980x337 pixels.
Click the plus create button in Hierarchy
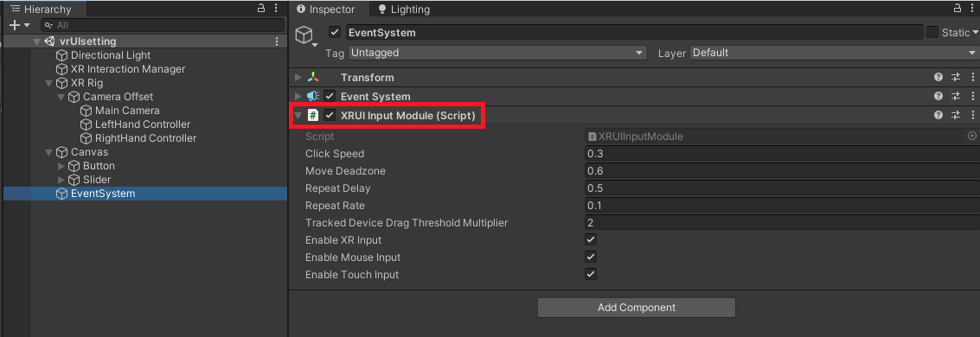(x=16, y=26)
